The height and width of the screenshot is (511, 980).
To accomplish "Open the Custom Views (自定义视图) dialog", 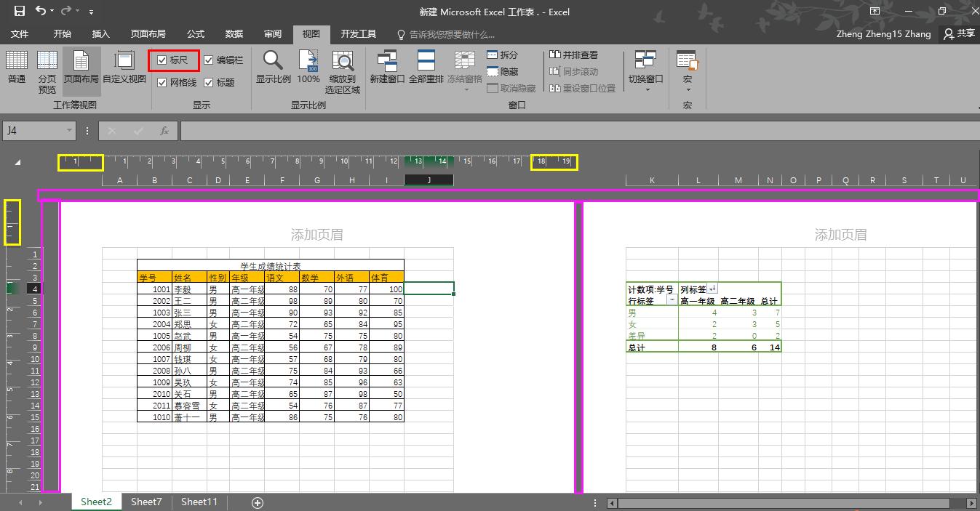I will pyautogui.click(x=124, y=68).
